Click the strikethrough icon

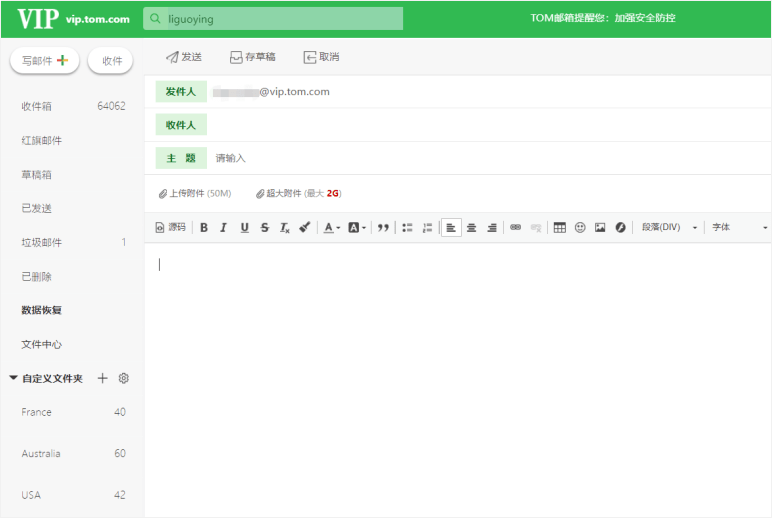[x=264, y=228]
